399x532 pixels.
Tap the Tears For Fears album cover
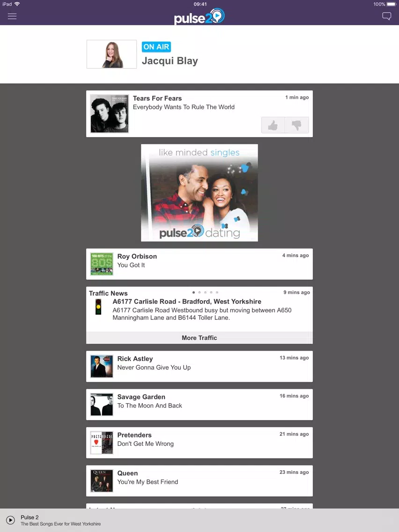tap(110, 114)
